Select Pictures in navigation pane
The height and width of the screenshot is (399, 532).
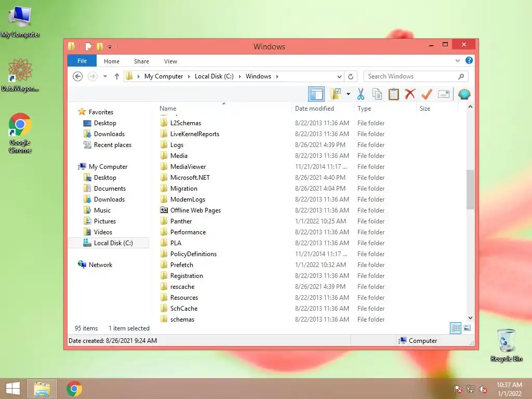tap(105, 221)
